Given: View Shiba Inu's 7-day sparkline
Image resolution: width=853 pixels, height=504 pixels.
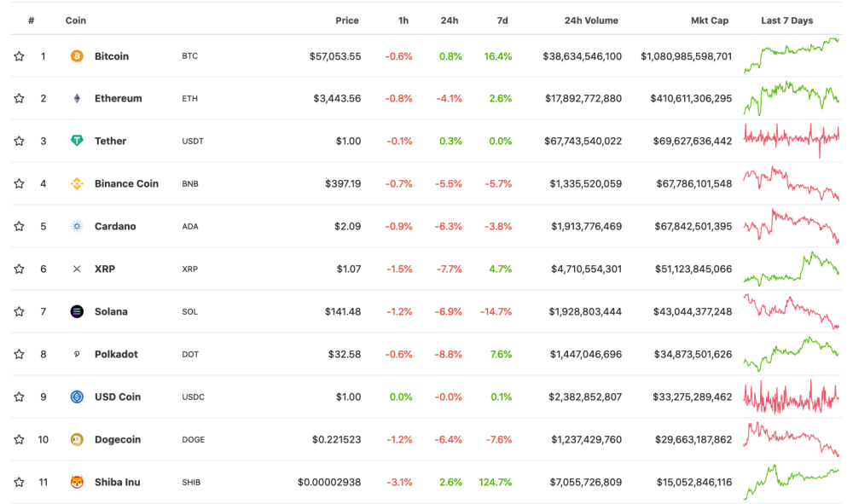Looking at the screenshot, I should [x=792, y=482].
